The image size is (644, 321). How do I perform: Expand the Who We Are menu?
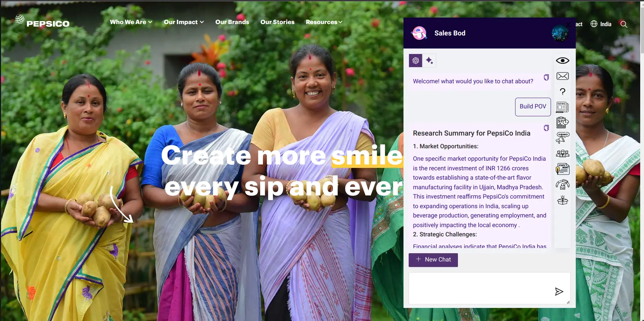tap(131, 22)
